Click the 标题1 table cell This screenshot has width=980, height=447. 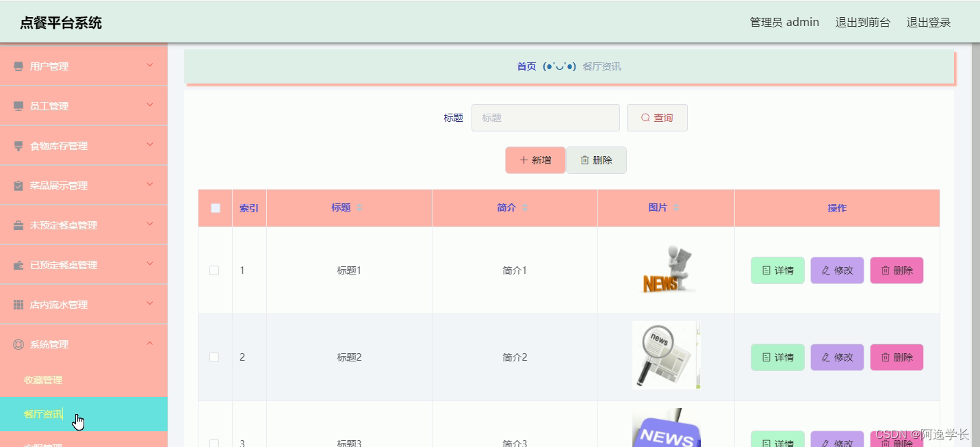point(349,270)
